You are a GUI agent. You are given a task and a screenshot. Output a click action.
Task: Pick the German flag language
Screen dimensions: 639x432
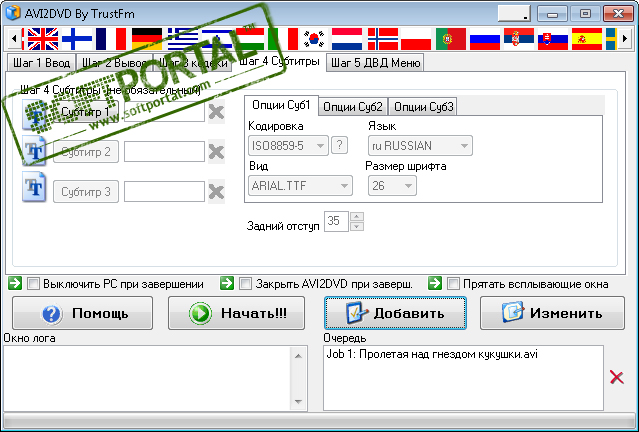pos(147,39)
